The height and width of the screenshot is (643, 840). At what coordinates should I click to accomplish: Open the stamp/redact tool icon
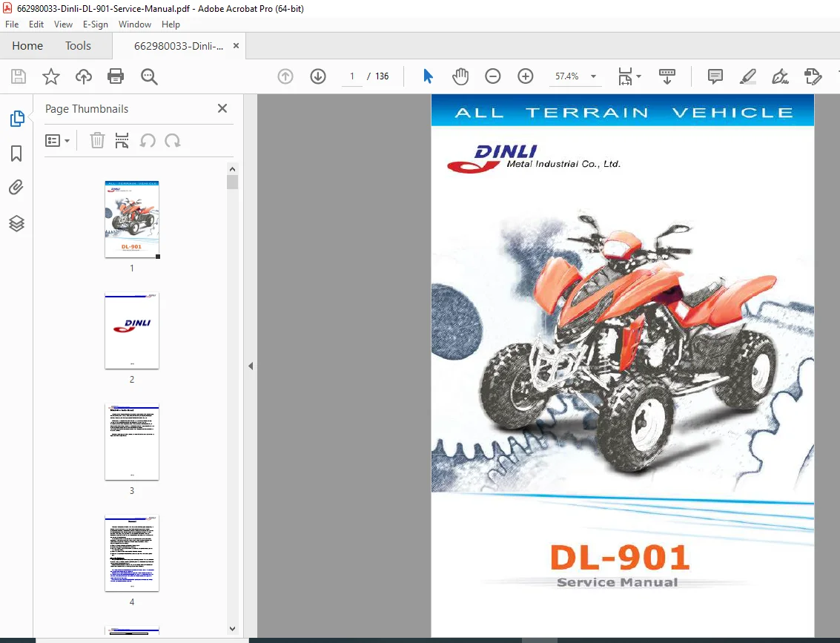(813, 76)
